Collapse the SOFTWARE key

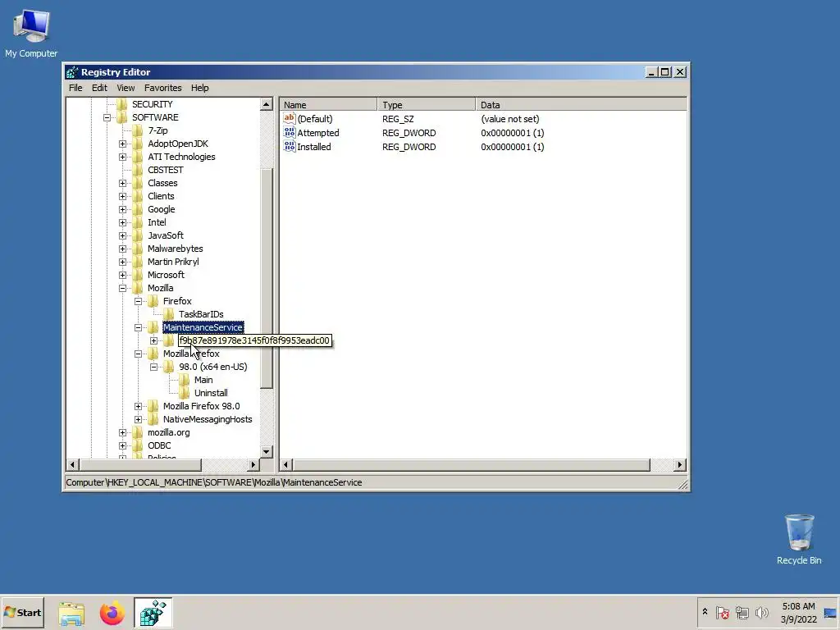tap(107, 117)
